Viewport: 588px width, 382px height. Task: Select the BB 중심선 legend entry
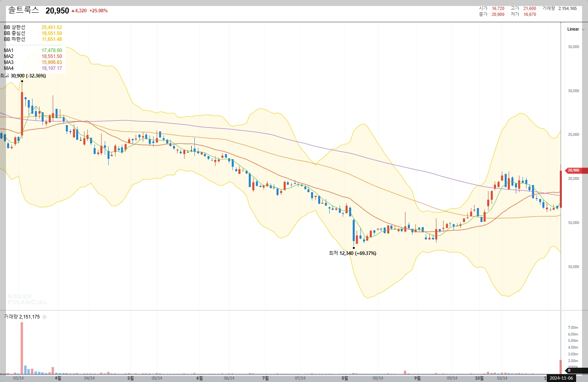[33, 33]
